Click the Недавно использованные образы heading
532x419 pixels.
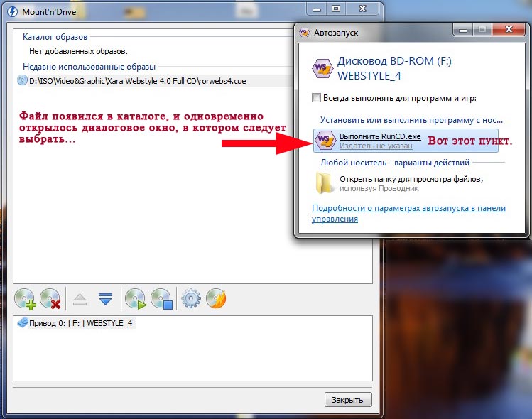coord(89,67)
